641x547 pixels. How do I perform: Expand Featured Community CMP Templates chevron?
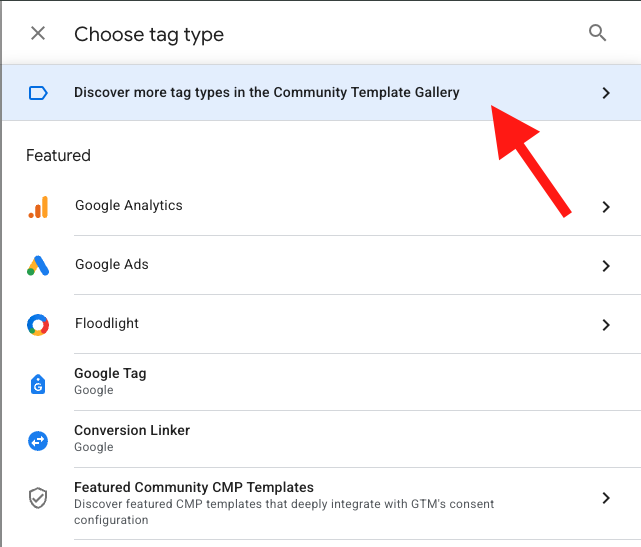coord(605,498)
